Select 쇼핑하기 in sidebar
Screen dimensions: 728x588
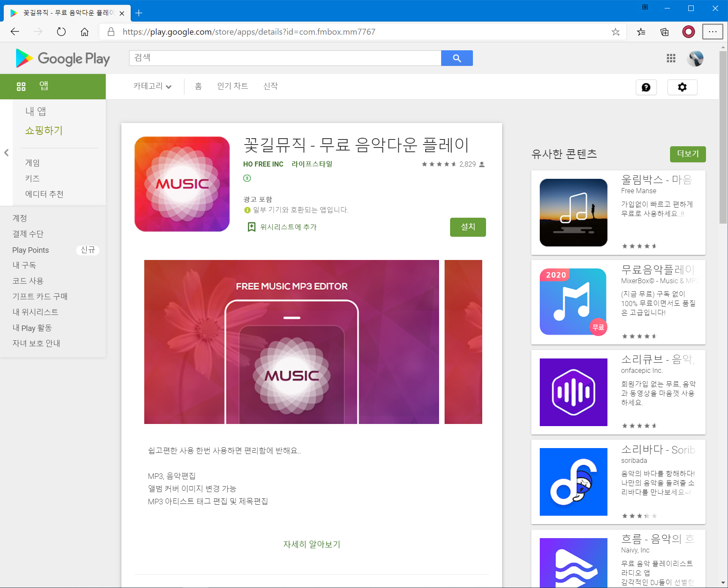click(44, 130)
